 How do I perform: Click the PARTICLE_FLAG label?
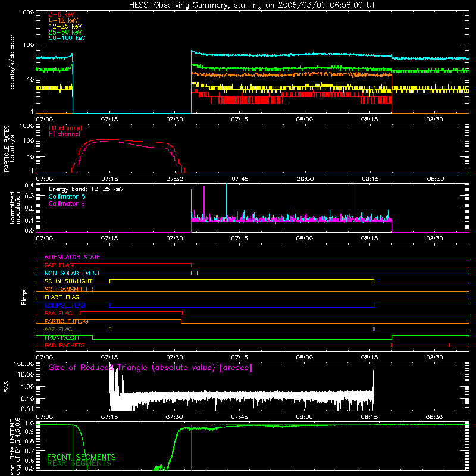(x=67, y=321)
